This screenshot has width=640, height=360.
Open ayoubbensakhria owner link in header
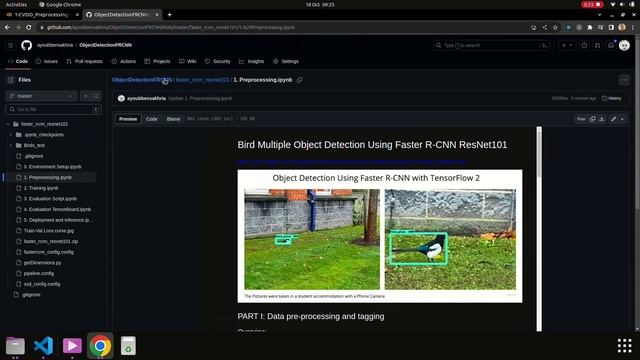[x=55, y=45]
